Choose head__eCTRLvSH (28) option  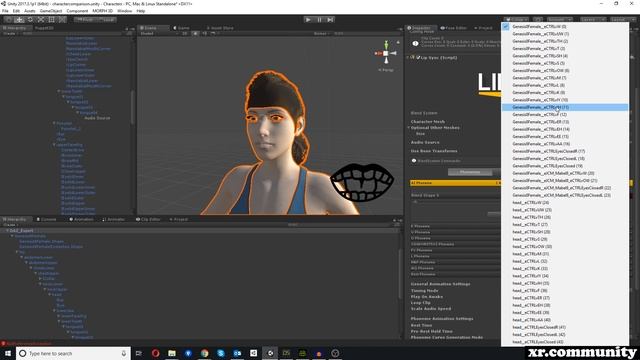565,232
